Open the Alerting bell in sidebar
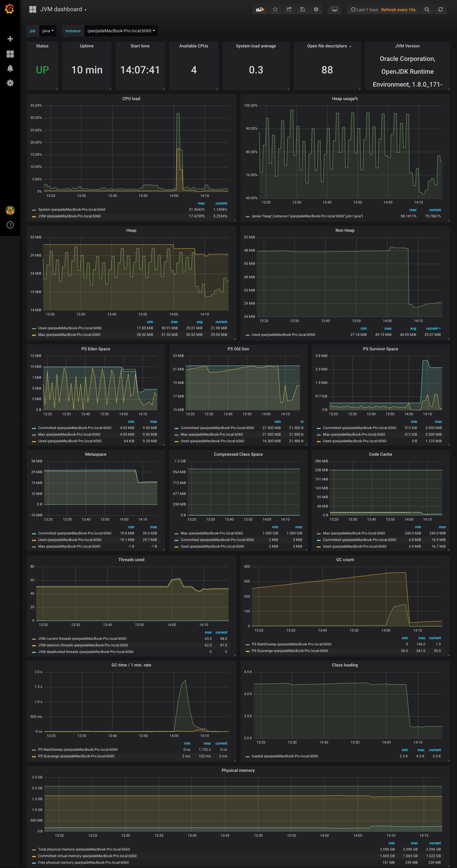The image size is (457, 868). tap(10, 68)
